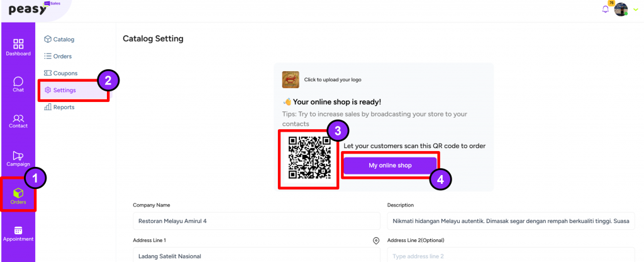Open Coupons in the submenu
644x262 pixels.
(x=61, y=73)
